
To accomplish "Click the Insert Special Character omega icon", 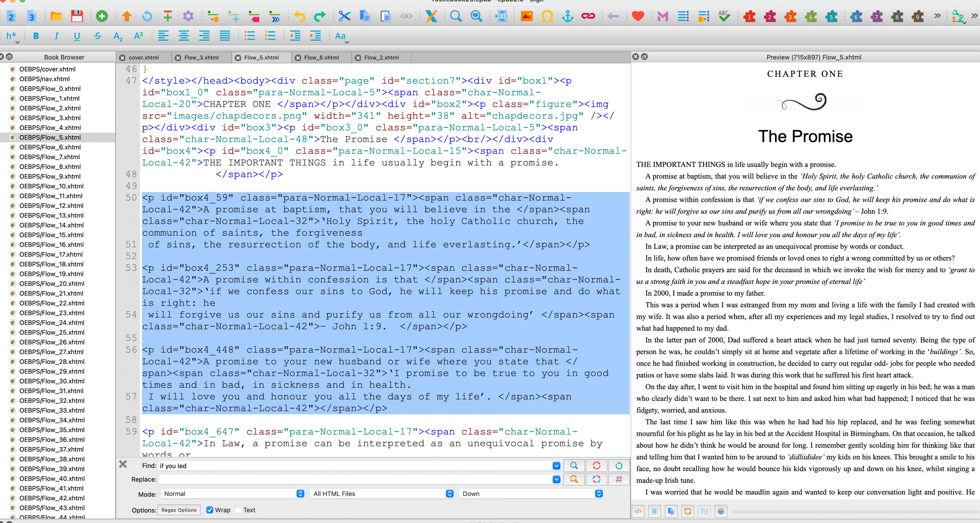I will 547,16.
